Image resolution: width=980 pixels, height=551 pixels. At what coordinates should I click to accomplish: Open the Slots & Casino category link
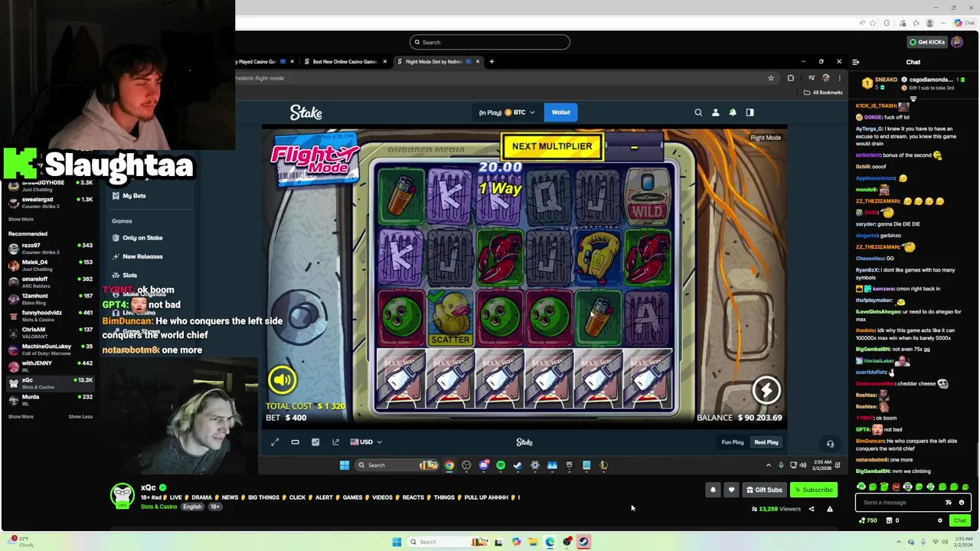[159, 507]
